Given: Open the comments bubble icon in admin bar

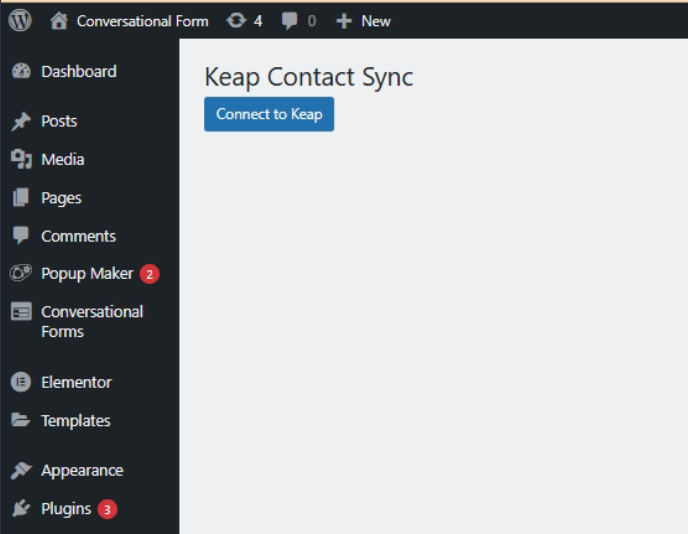Looking at the screenshot, I should pyautogui.click(x=289, y=20).
